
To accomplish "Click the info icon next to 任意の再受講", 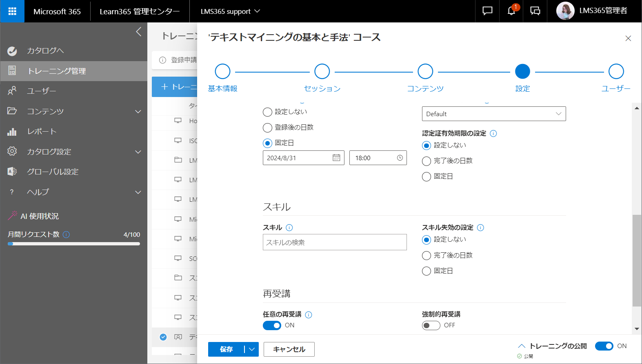I will [x=309, y=315].
